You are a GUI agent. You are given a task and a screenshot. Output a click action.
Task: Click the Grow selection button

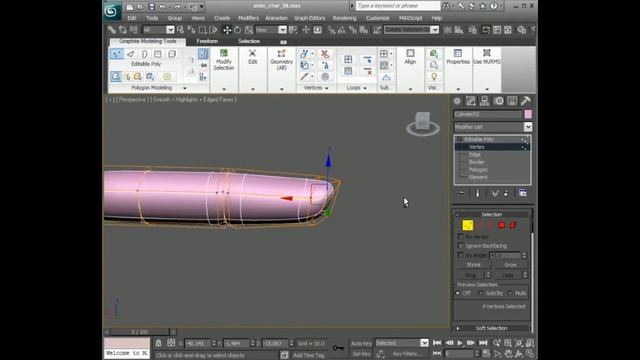[510, 265]
